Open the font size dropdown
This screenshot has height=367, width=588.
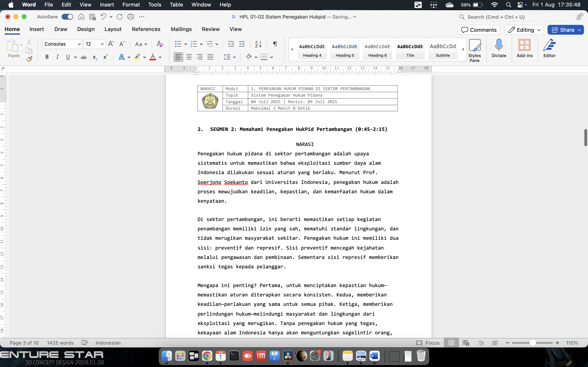click(x=102, y=44)
